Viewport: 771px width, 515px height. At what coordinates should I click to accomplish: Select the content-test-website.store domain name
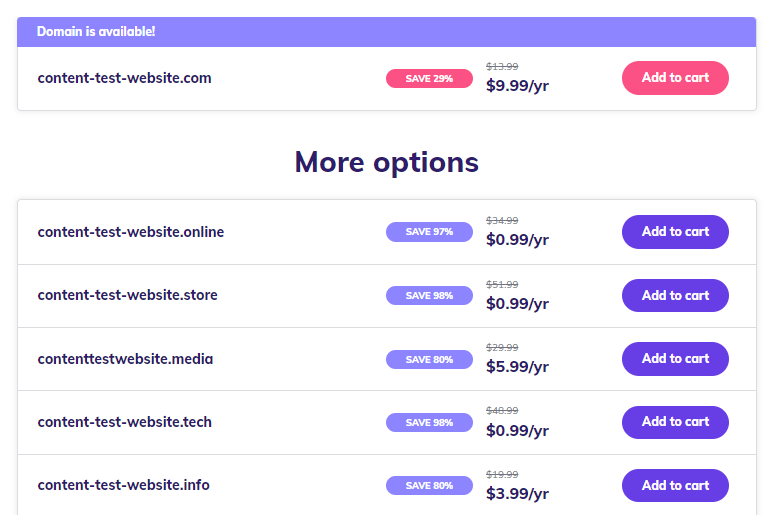127,295
